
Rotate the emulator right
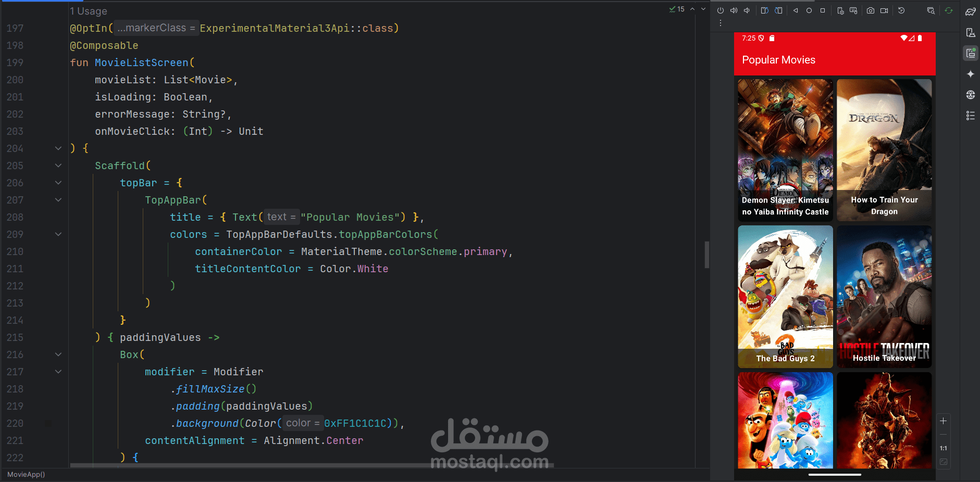(778, 10)
